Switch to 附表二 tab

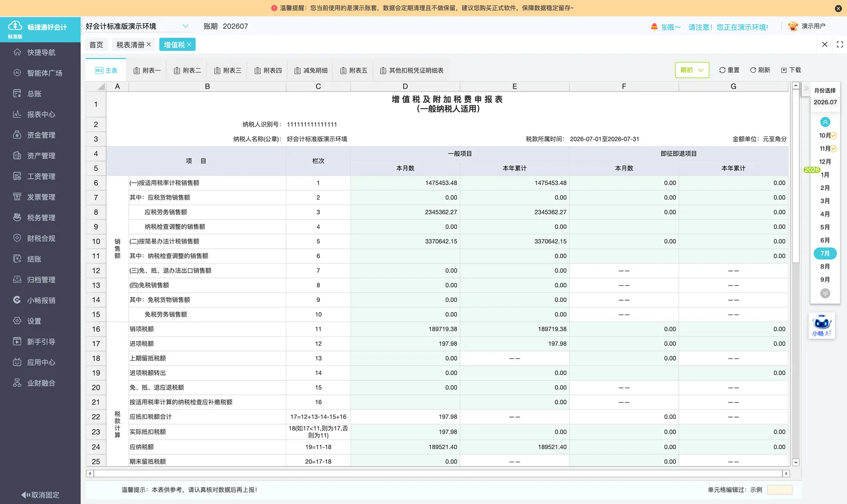coord(187,70)
